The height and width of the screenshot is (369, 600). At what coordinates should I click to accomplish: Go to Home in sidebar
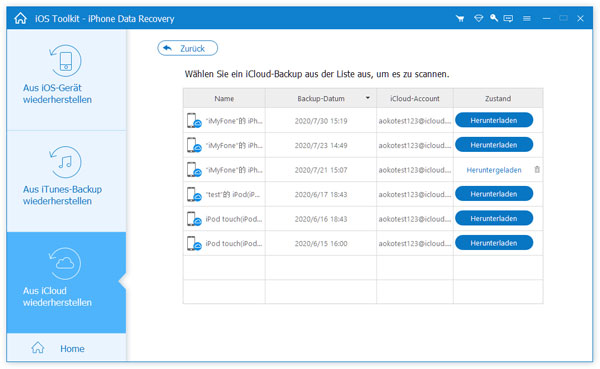pyautogui.click(x=66, y=348)
